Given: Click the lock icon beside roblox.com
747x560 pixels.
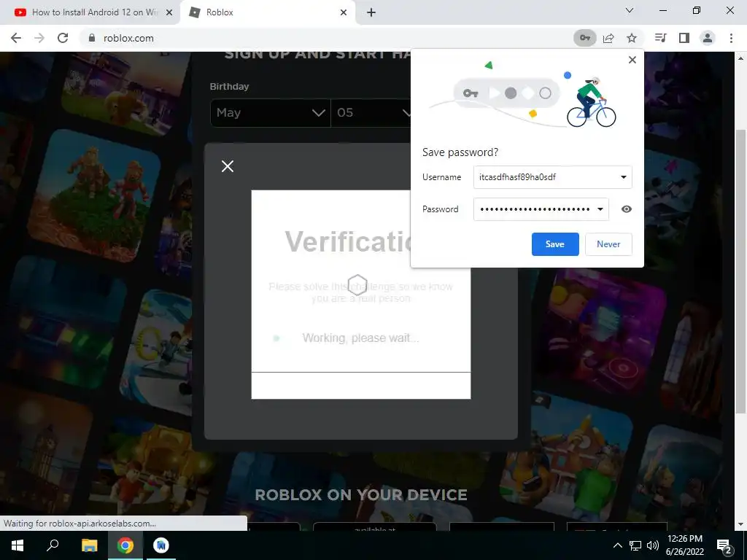Looking at the screenshot, I should pyautogui.click(x=92, y=38).
